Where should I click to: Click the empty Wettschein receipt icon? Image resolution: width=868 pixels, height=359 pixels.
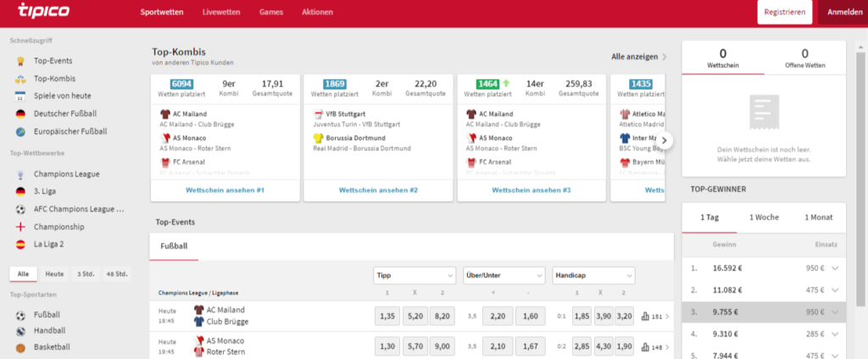(x=764, y=112)
